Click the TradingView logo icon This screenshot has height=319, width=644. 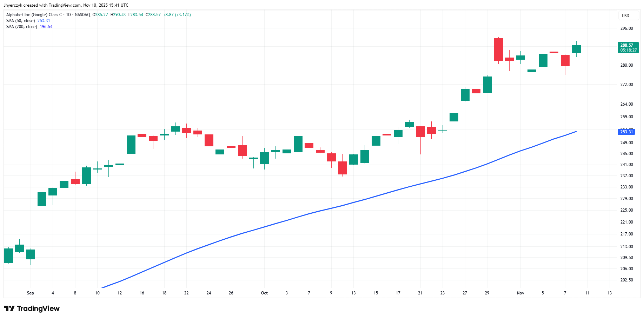(9, 308)
